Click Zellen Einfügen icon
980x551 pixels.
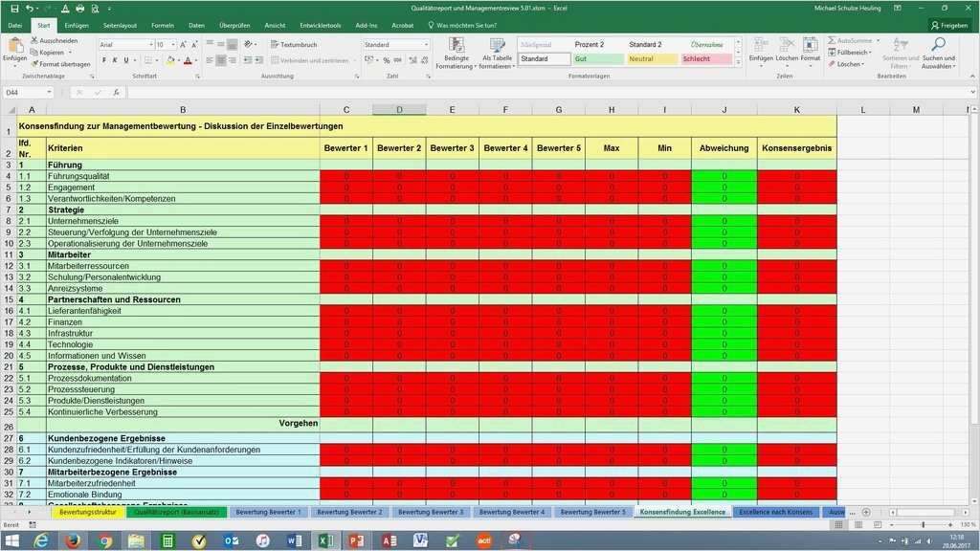[x=761, y=45]
